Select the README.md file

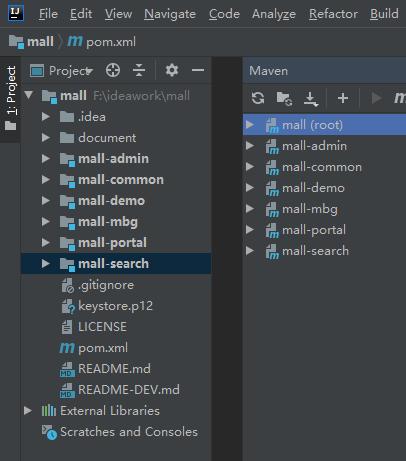point(116,369)
